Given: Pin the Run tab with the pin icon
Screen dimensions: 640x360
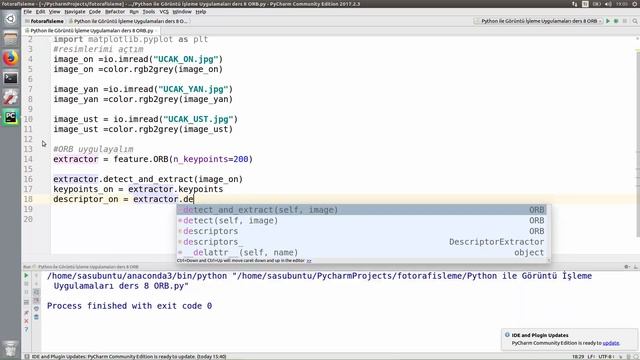Looking at the screenshot, I should [26, 313].
